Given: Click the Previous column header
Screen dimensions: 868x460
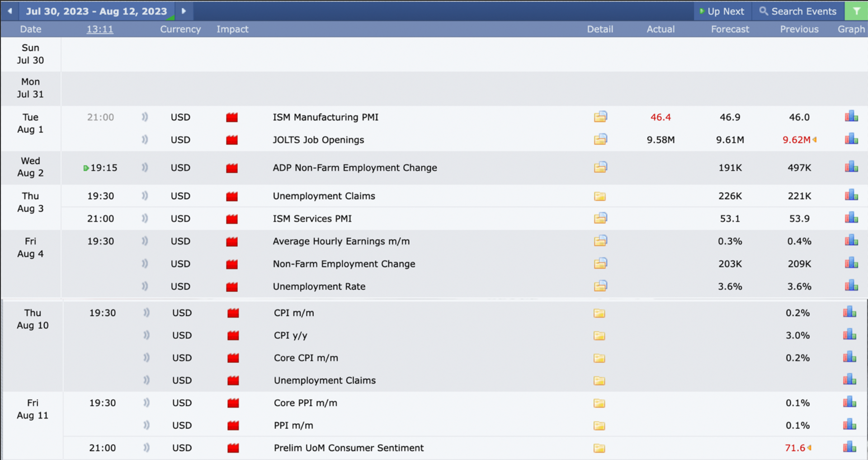Looking at the screenshot, I should pos(799,29).
